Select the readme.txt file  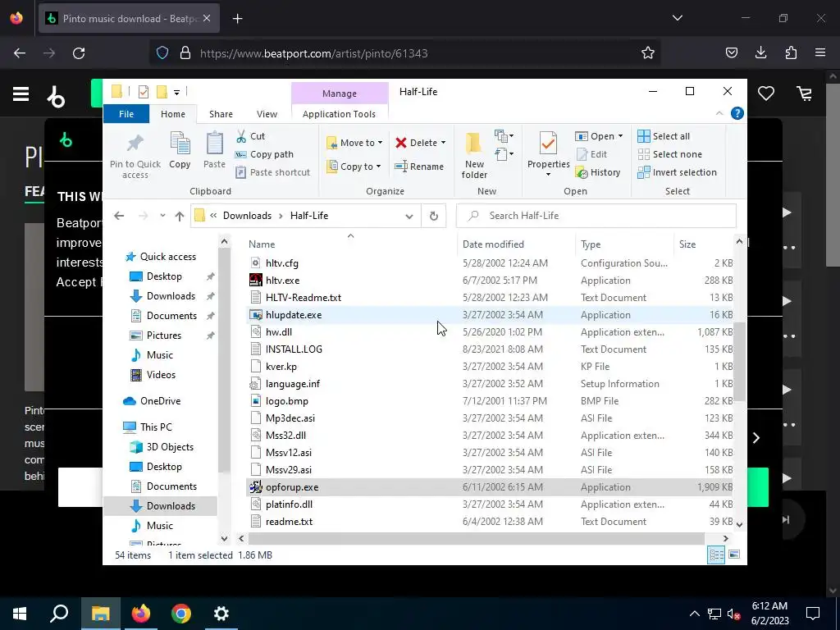pos(490,521)
